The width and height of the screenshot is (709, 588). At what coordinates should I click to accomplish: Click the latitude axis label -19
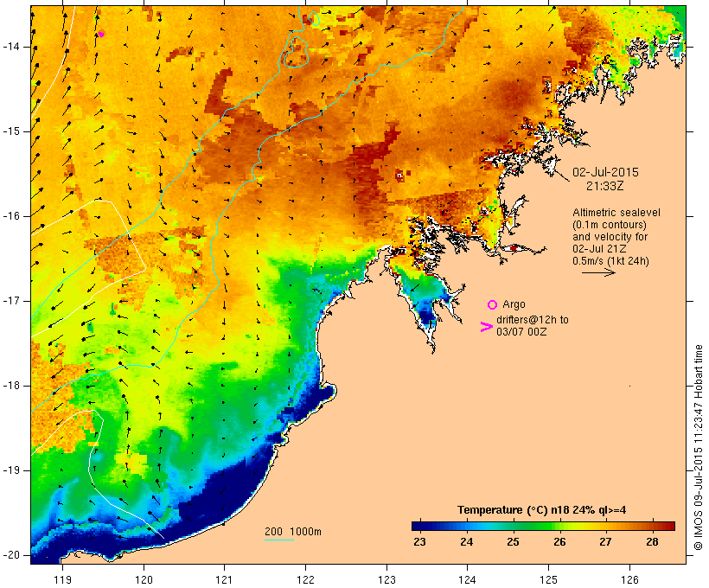11,470
